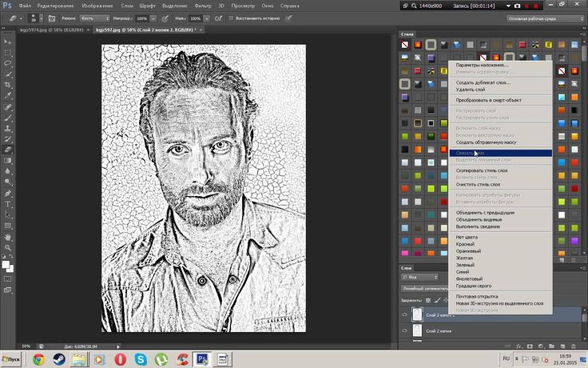Viewport: 588px width, 368px height.
Task: Click the foreground color swatch in the toolbar
Action: (x=6, y=263)
